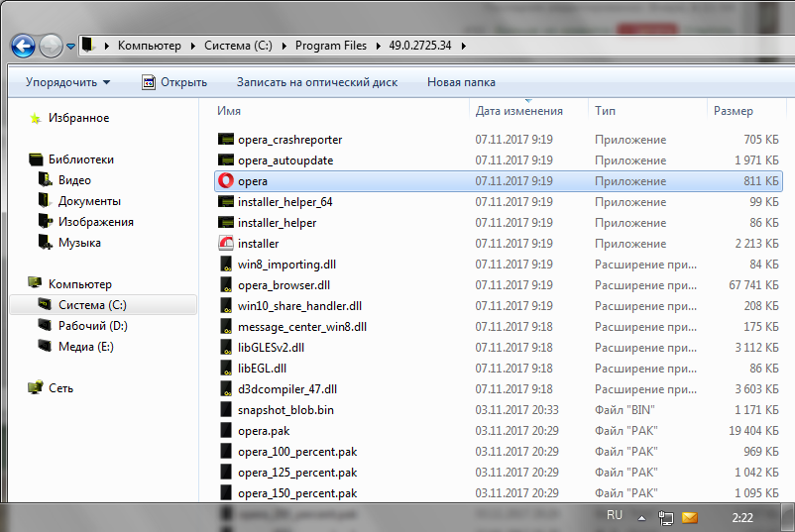This screenshot has width=795, height=532.
Task: Sort by the Дата изменения column header
Action: 518,111
